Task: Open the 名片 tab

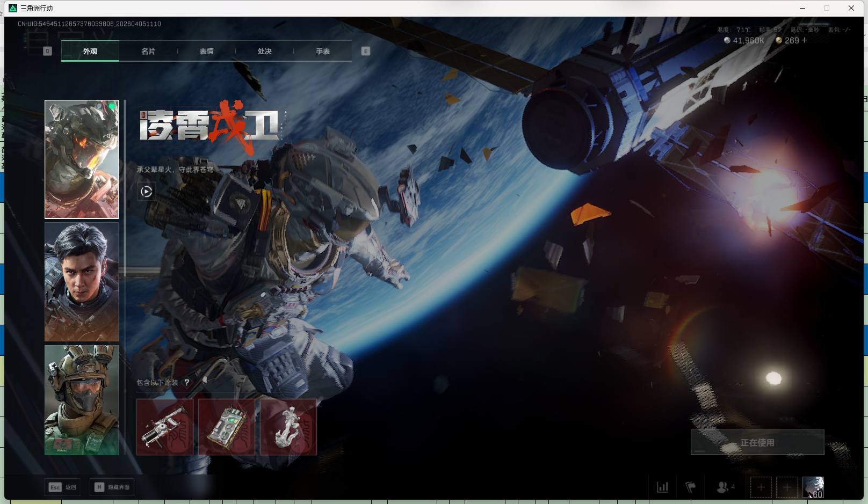Action: (x=148, y=51)
